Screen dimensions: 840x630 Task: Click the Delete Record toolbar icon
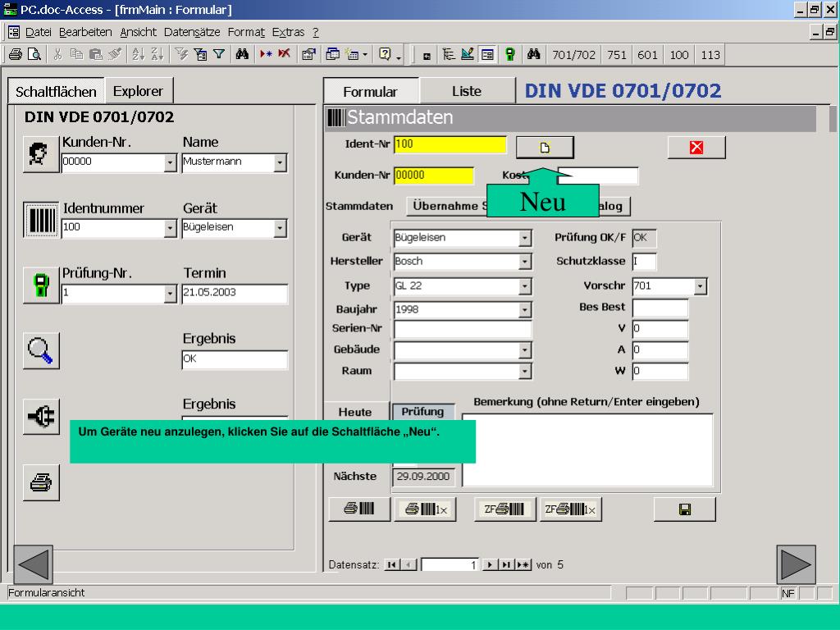284,54
